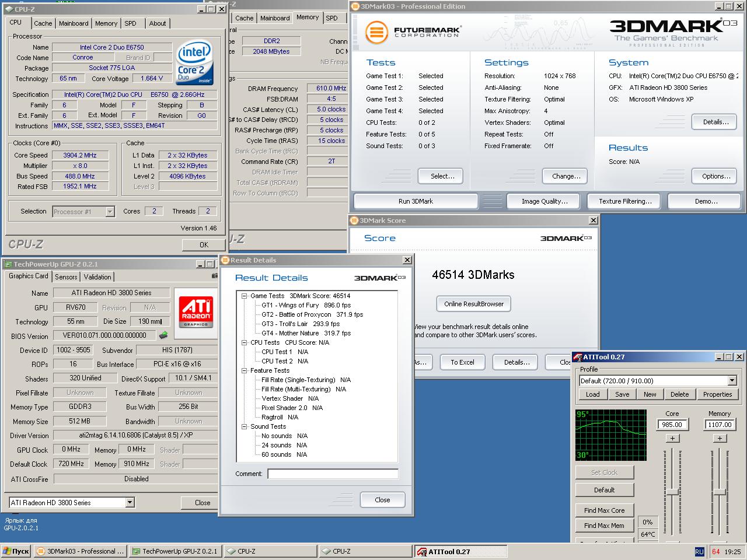Click the Memory clock plus button
The image size is (747, 560).
pos(720,439)
